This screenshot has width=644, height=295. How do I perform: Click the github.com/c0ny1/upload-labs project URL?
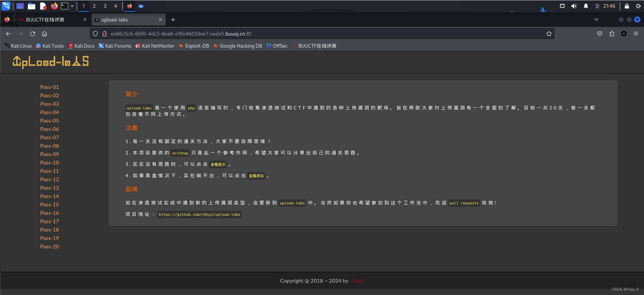[x=199, y=214]
